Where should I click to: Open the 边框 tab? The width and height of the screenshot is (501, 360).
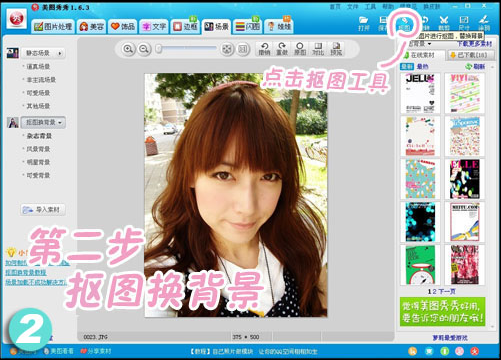[185, 26]
